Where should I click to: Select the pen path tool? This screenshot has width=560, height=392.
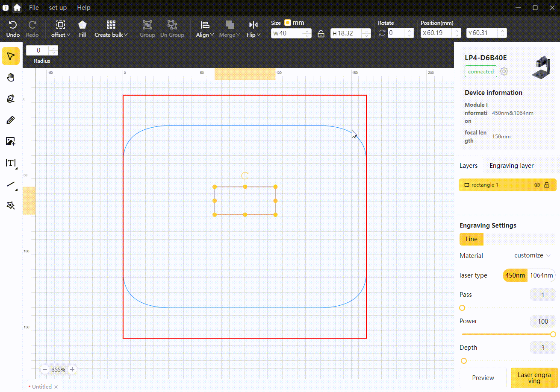[11, 99]
